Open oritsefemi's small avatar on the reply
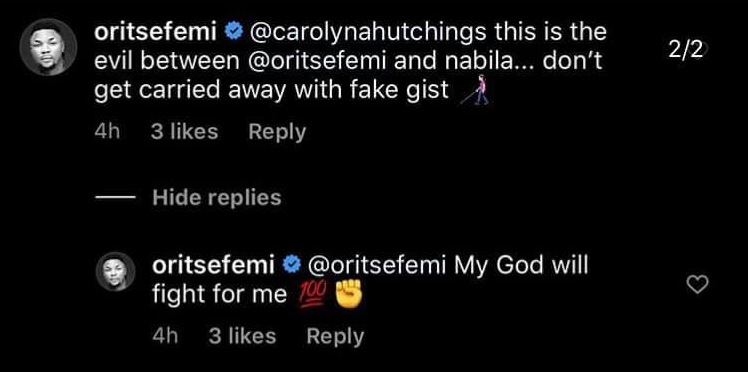The width and height of the screenshot is (748, 372). click(x=115, y=271)
